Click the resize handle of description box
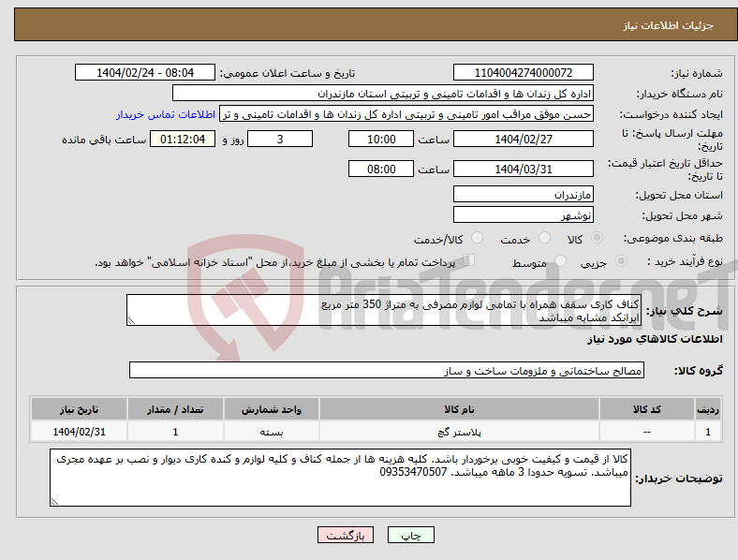The height and width of the screenshot is (560, 738). pos(131,321)
